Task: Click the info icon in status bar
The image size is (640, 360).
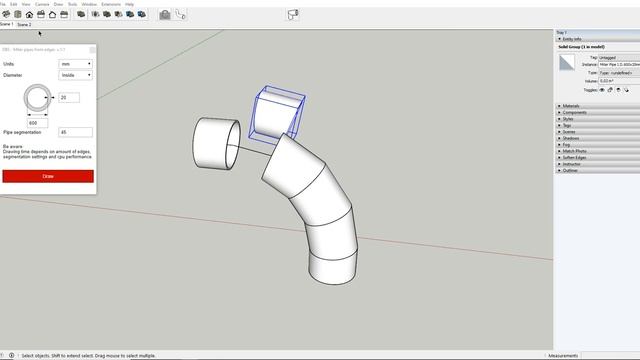Action: 11,356
